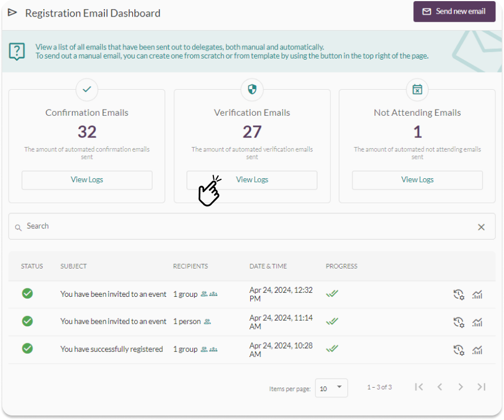Open statistics chart icon for 11:14 AM email
The image size is (504, 420).
477,322
